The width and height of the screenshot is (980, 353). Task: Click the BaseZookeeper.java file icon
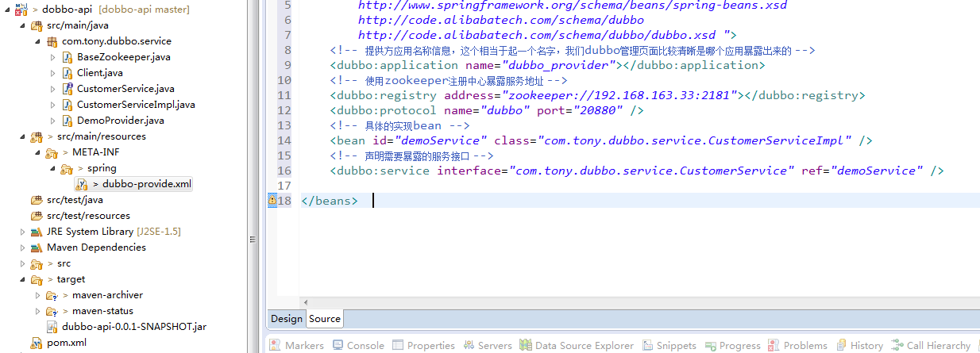[x=68, y=57]
